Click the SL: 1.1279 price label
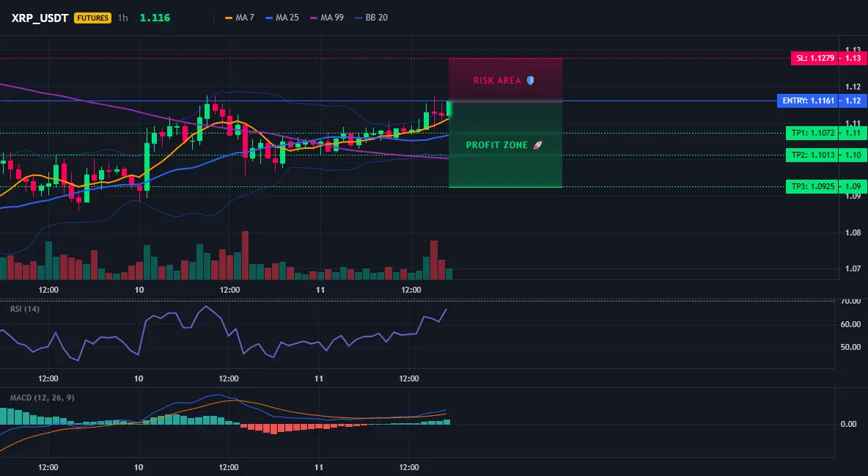 [x=815, y=58]
